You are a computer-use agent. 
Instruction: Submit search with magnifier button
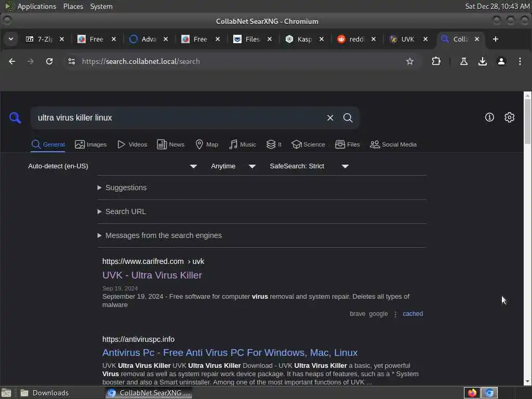point(348,118)
